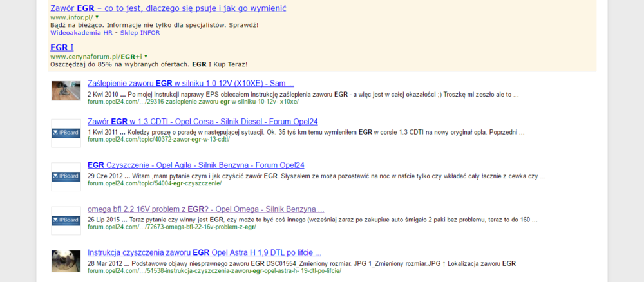The height and width of the screenshot is (282, 644).
Task: Click IPBoard icon beside Zawór EGR w 1.3 CDTI
Action: coord(66,133)
